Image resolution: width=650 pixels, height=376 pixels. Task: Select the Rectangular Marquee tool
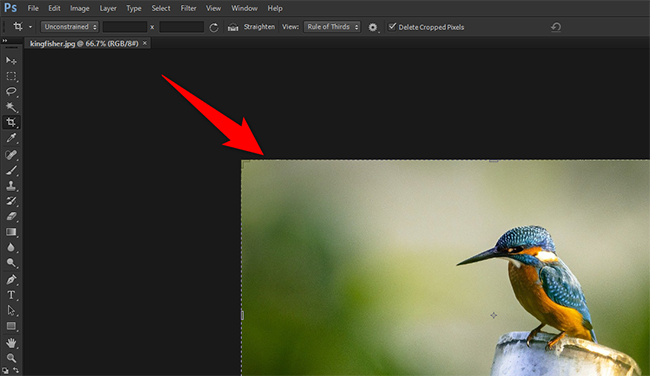[x=11, y=76]
